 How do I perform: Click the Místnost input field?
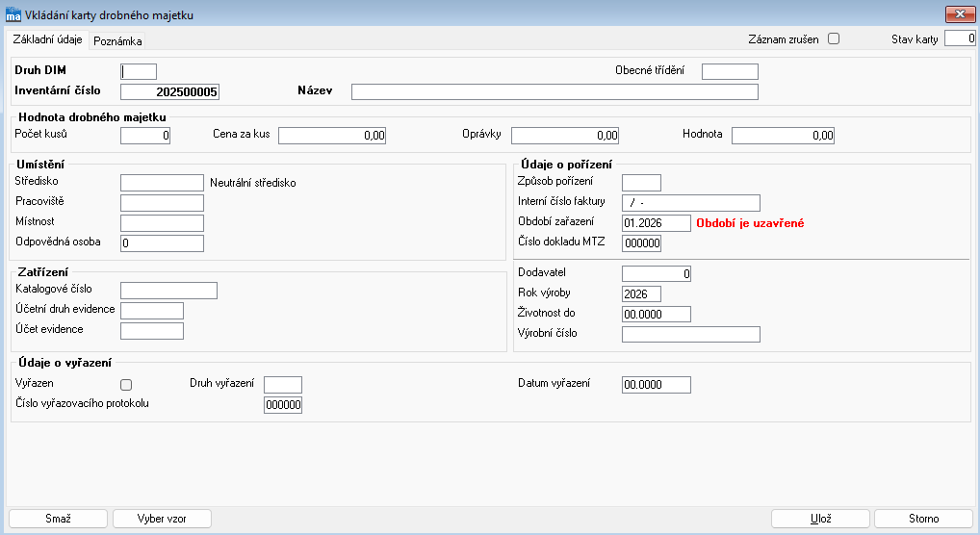[162, 223]
